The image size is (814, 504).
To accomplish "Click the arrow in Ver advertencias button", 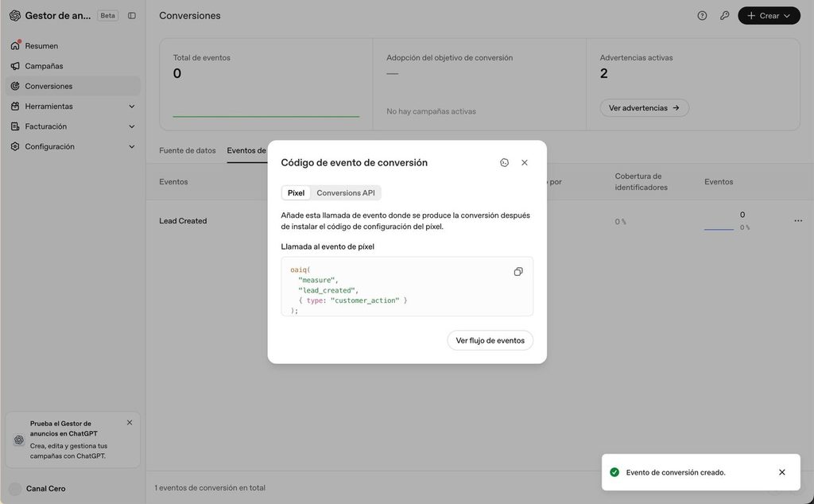I will 676,108.
